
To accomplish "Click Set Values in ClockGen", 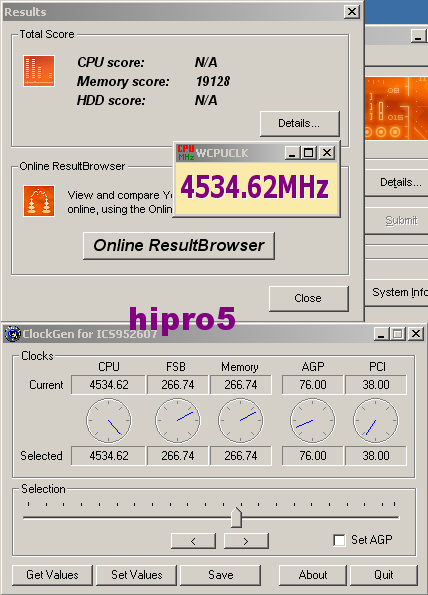I will tap(137, 575).
